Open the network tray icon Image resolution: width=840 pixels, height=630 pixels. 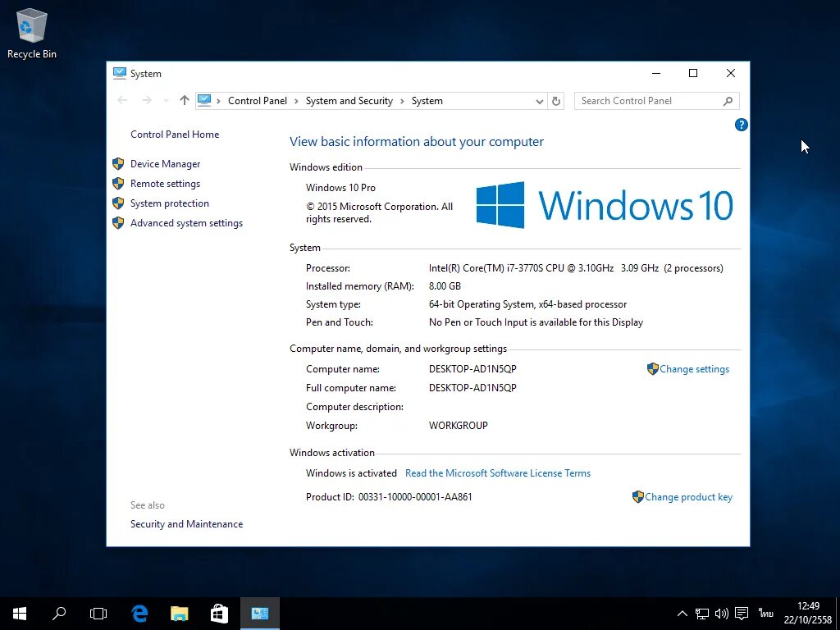coord(702,614)
